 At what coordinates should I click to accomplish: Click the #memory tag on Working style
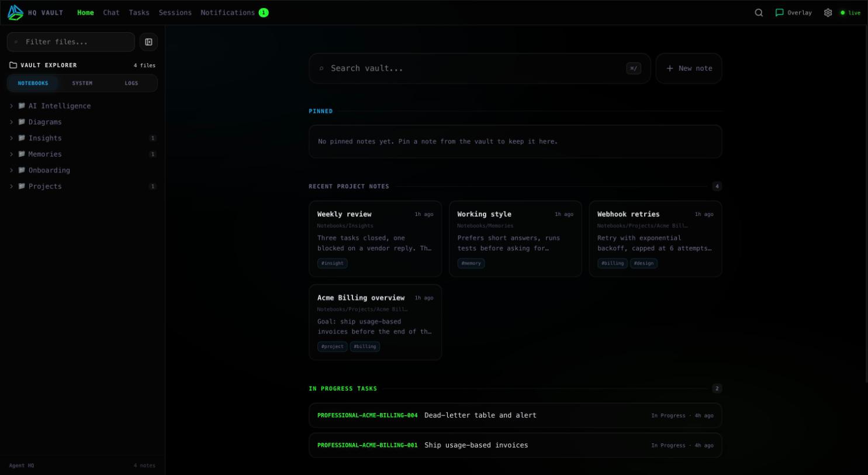click(471, 263)
